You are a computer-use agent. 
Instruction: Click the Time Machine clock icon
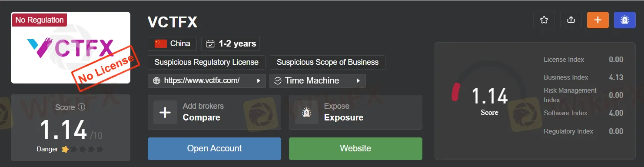[278, 81]
